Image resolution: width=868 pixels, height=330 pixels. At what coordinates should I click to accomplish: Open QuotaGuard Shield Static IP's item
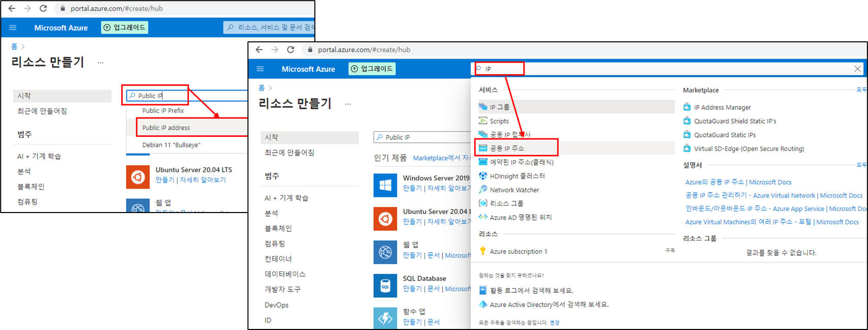pyautogui.click(x=735, y=121)
